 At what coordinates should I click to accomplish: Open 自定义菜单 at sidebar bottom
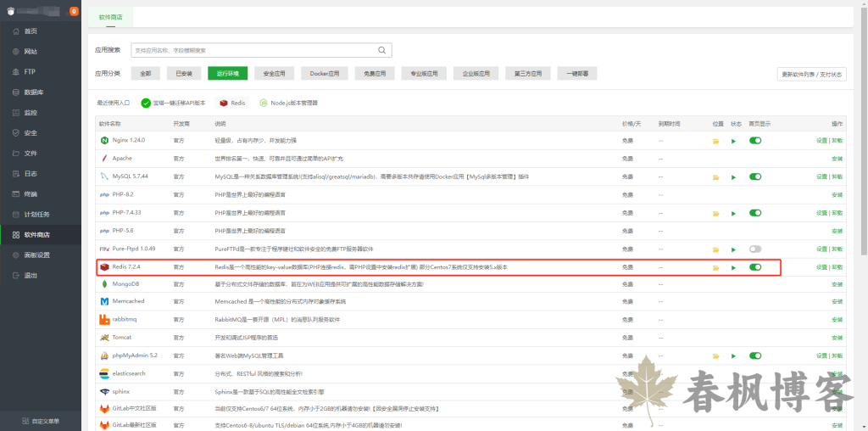(41, 421)
